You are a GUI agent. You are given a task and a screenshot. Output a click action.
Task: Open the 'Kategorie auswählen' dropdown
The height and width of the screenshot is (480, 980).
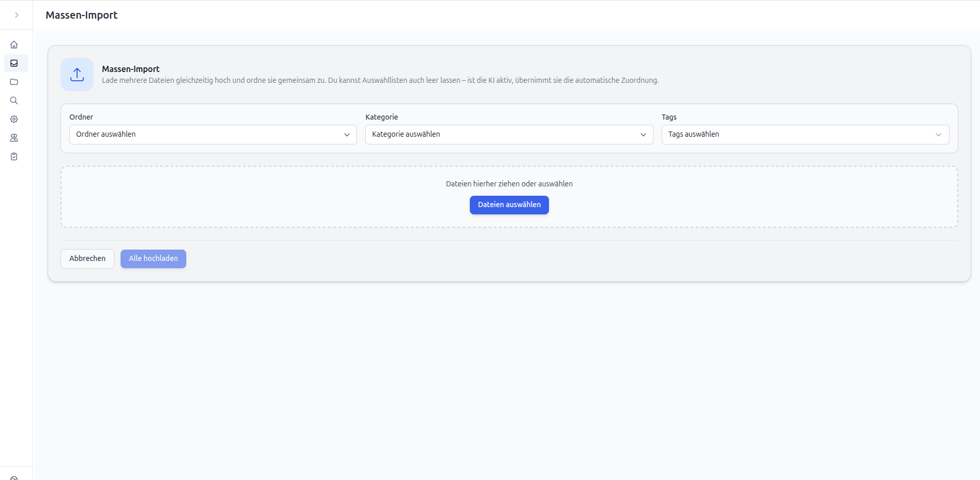[509, 135]
